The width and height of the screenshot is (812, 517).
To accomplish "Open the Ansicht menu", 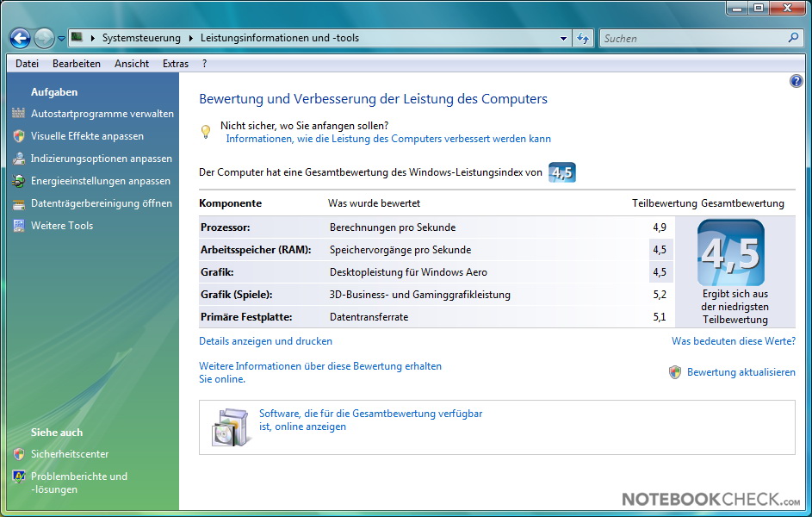I will 132,64.
